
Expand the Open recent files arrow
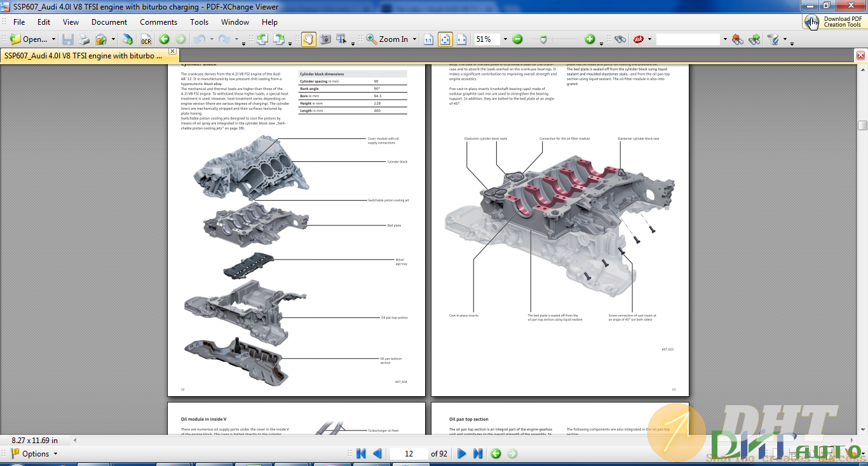[53, 39]
